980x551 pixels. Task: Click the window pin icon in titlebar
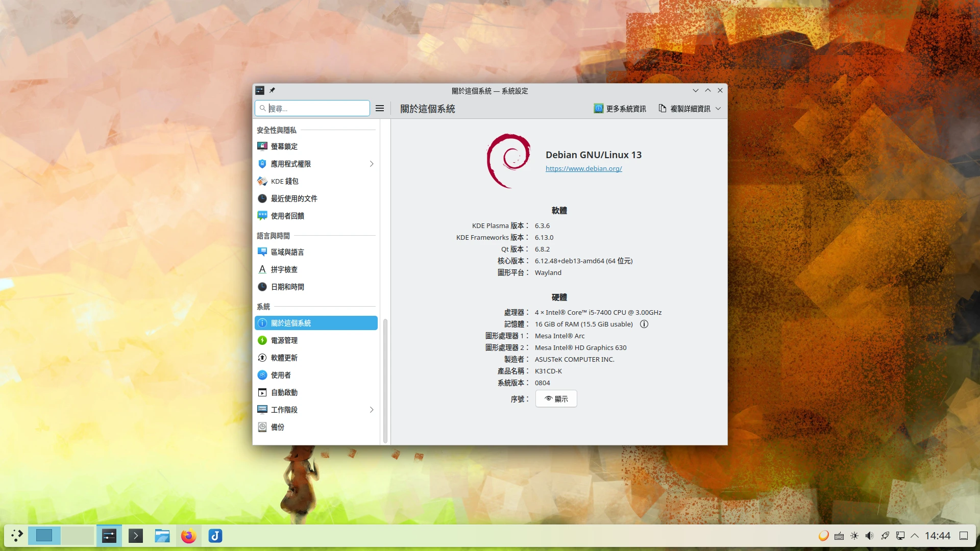273,90
